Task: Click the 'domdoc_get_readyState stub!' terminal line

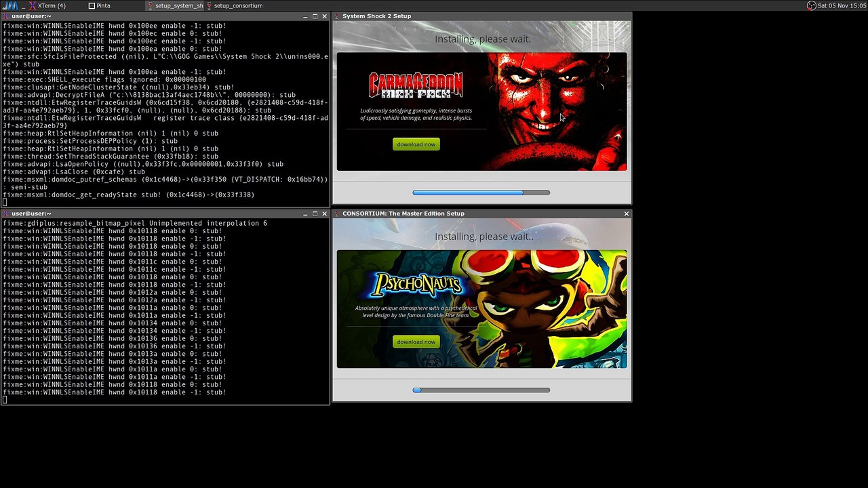Action: pyautogui.click(x=129, y=195)
